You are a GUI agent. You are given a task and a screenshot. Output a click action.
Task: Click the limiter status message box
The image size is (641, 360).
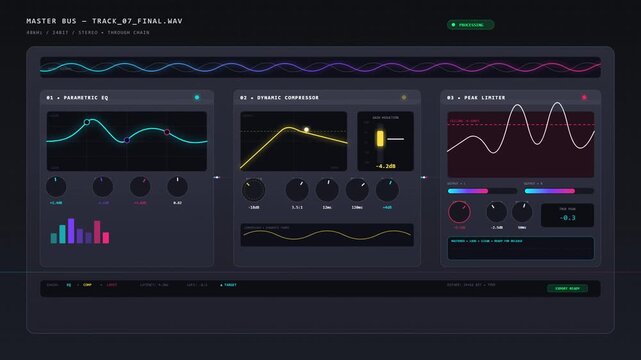pyautogui.click(x=521, y=248)
